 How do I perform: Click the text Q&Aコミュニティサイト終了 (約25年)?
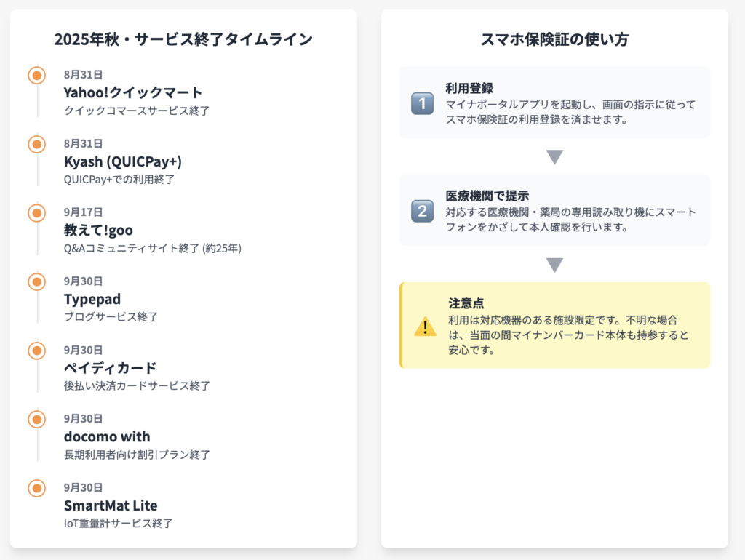153,249
